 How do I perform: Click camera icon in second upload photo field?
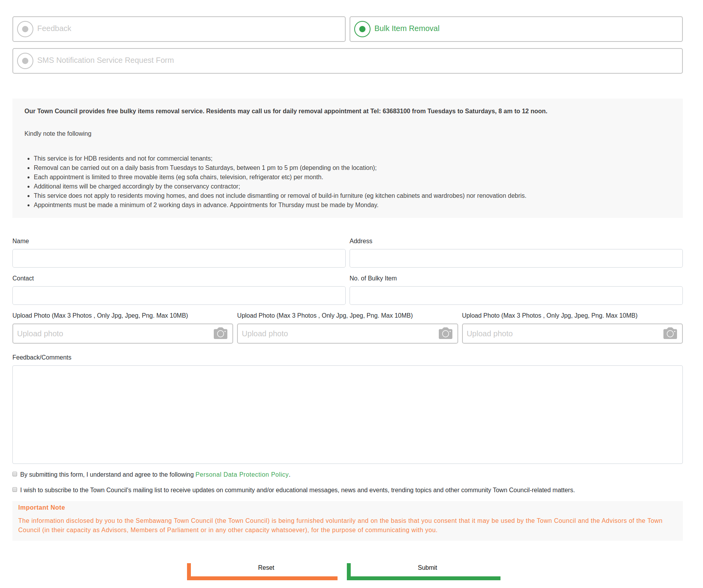coord(445,334)
